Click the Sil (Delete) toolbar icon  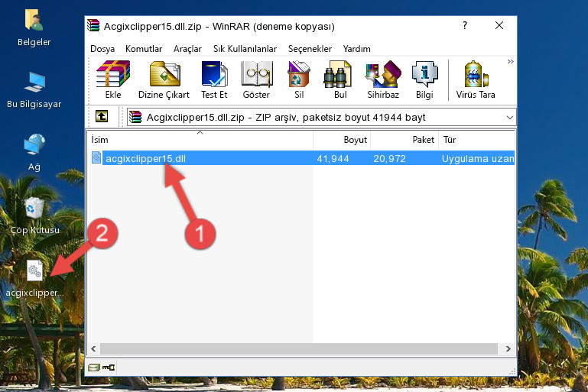click(299, 79)
